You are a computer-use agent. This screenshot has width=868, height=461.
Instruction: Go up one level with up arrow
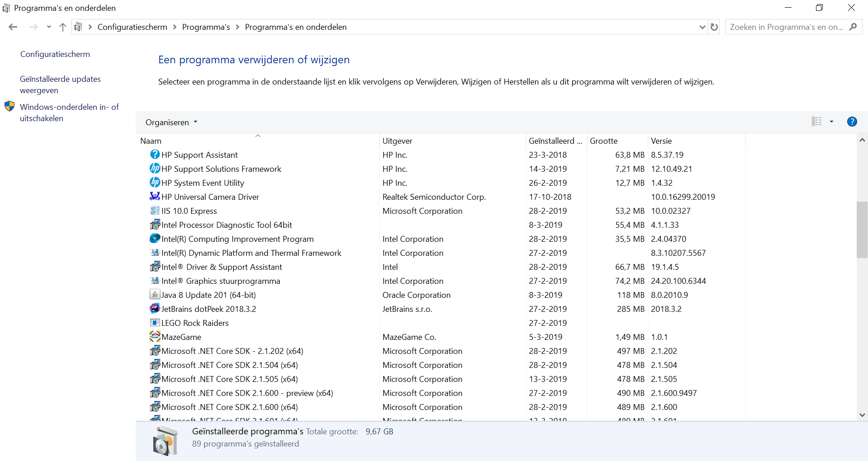coord(63,27)
